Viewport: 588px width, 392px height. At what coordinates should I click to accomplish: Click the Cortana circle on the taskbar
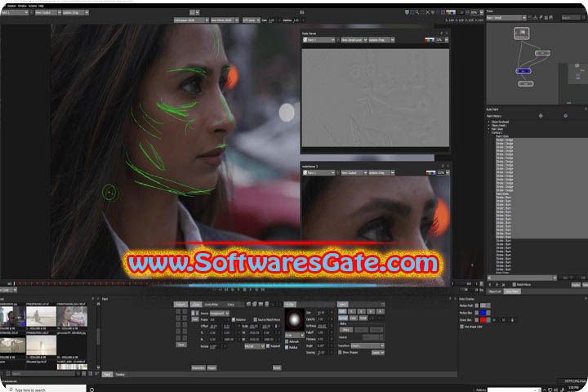[x=91, y=390]
